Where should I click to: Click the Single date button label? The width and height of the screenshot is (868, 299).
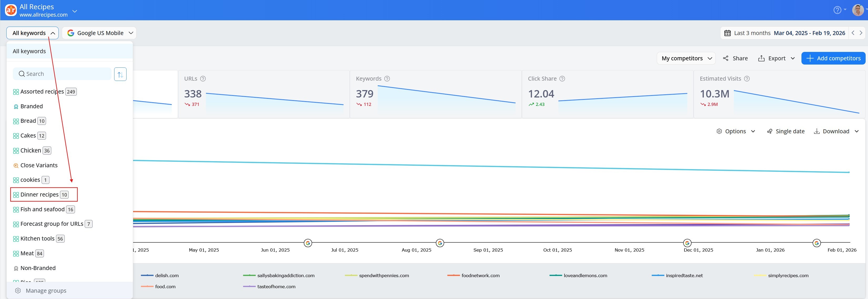coord(790,131)
